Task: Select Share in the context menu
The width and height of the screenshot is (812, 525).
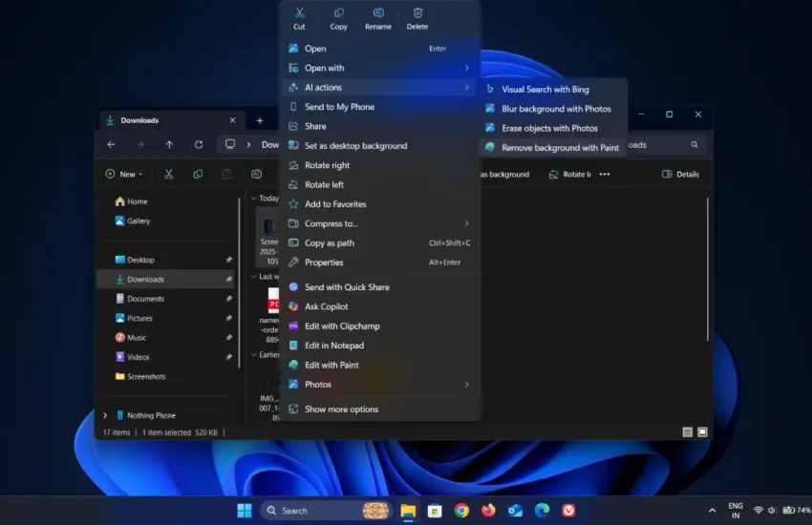Action: tap(379, 126)
